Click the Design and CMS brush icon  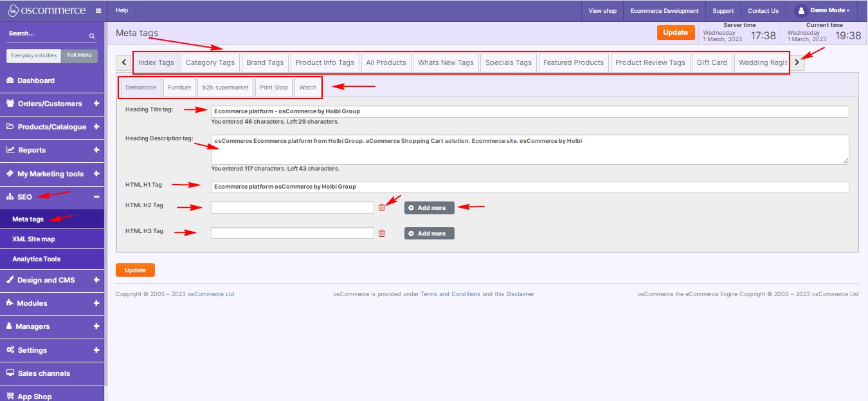click(x=10, y=280)
